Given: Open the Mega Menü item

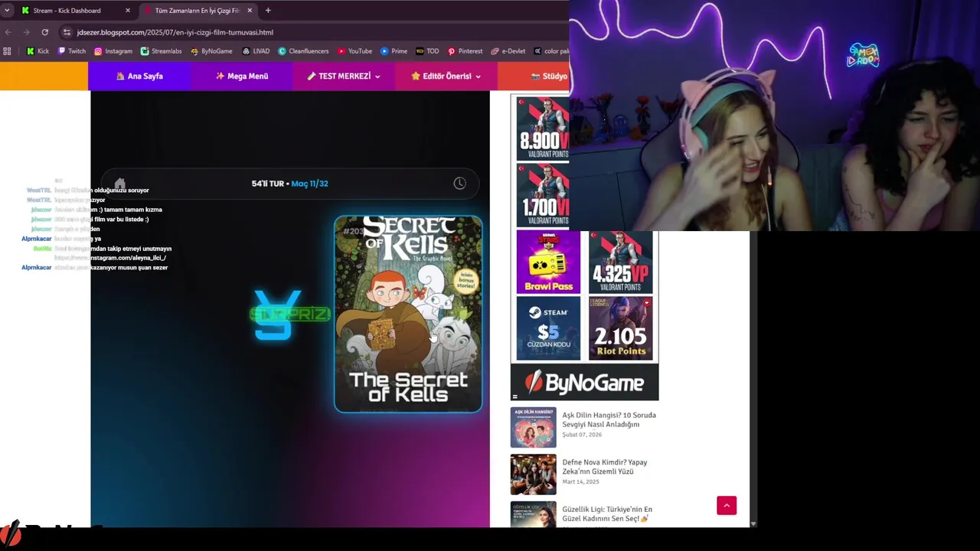Looking at the screenshot, I should coord(242,76).
